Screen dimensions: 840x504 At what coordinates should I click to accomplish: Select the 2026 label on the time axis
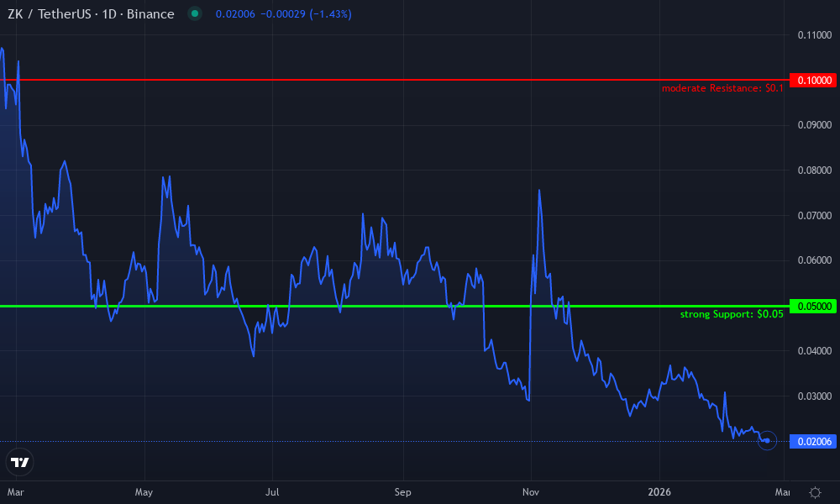click(659, 492)
